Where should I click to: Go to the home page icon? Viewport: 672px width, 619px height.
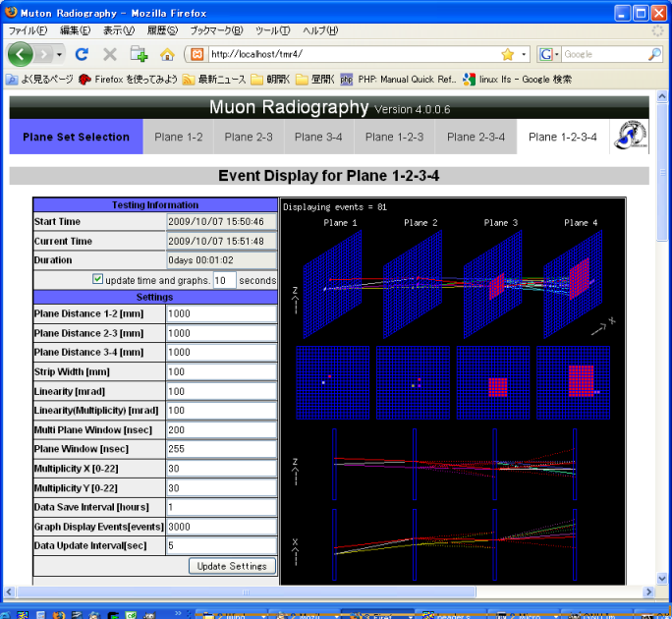[167, 54]
